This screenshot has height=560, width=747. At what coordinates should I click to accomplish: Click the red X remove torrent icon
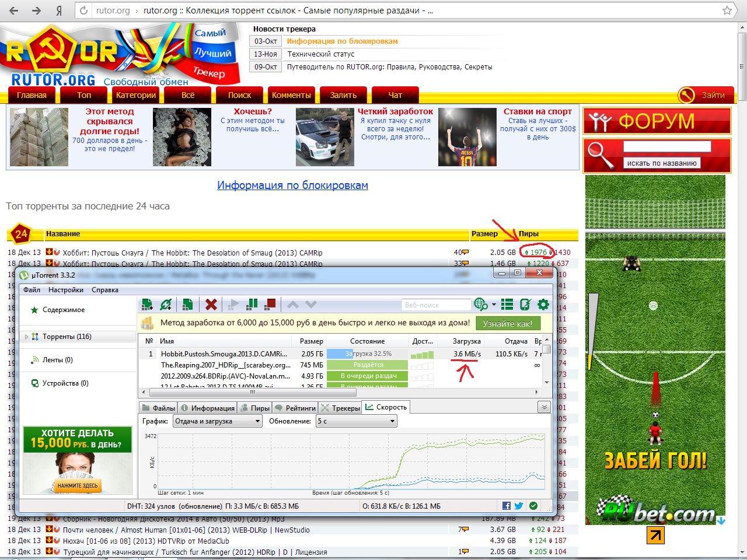(211, 304)
